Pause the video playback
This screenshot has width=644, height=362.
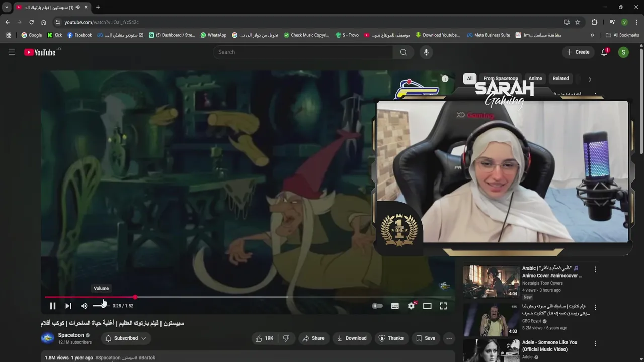52,306
